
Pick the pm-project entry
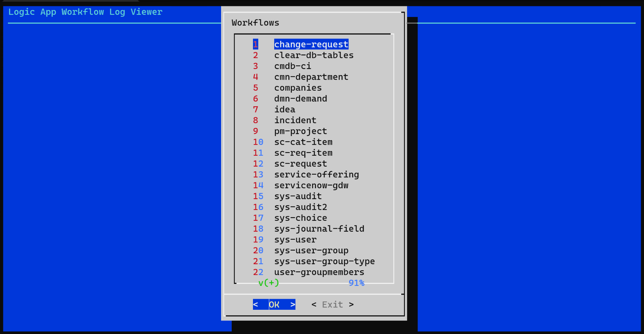tap(300, 131)
